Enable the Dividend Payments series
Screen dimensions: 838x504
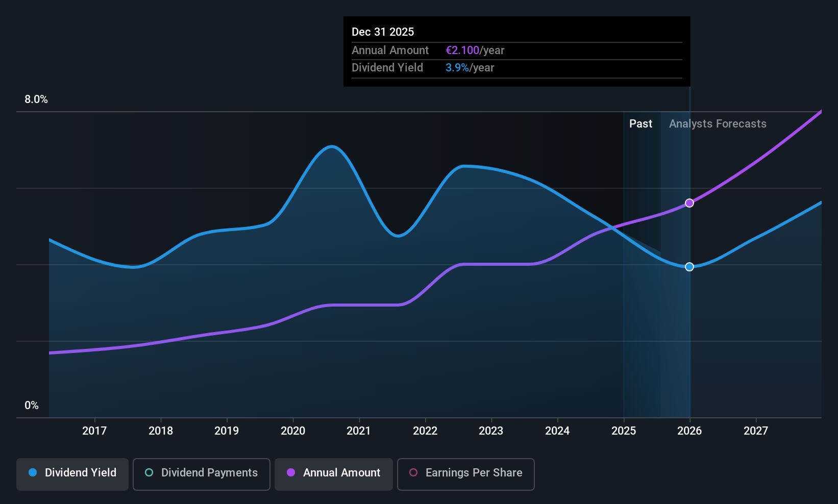click(202, 474)
